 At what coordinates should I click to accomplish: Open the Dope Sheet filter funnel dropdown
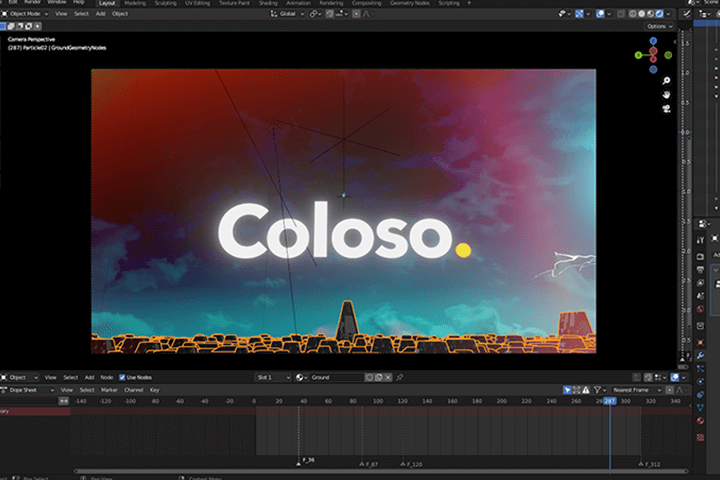click(600, 390)
